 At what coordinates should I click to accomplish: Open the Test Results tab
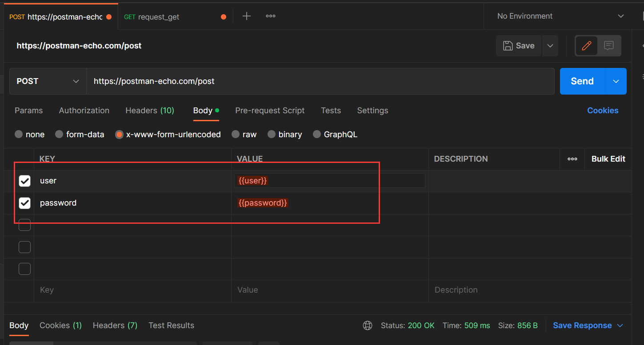click(x=171, y=325)
